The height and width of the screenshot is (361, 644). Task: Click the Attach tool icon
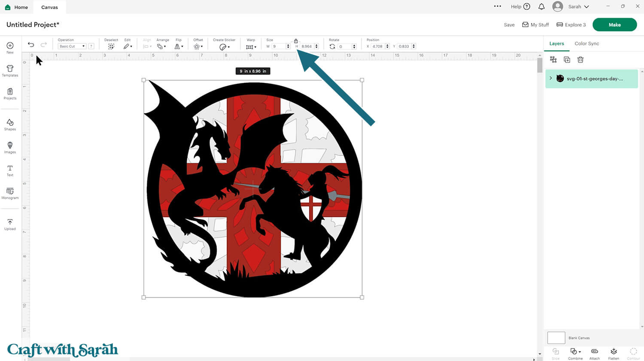coord(595,351)
